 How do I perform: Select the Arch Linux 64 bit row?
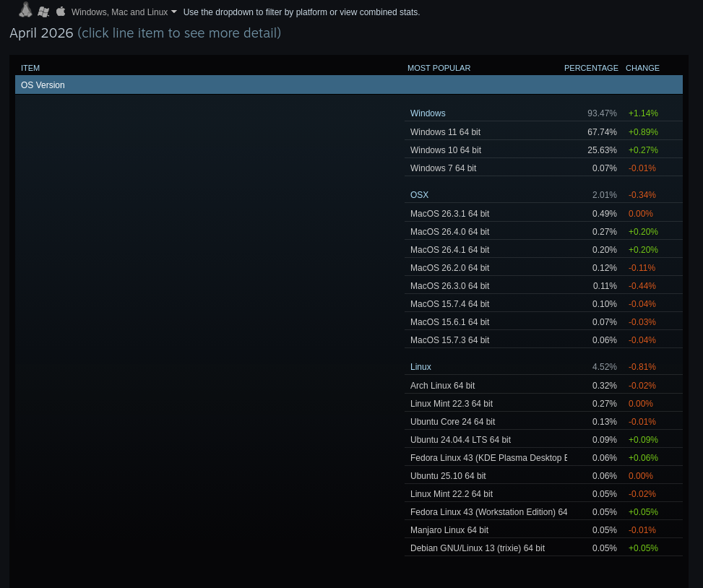pyautogui.click(x=543, y=386)
